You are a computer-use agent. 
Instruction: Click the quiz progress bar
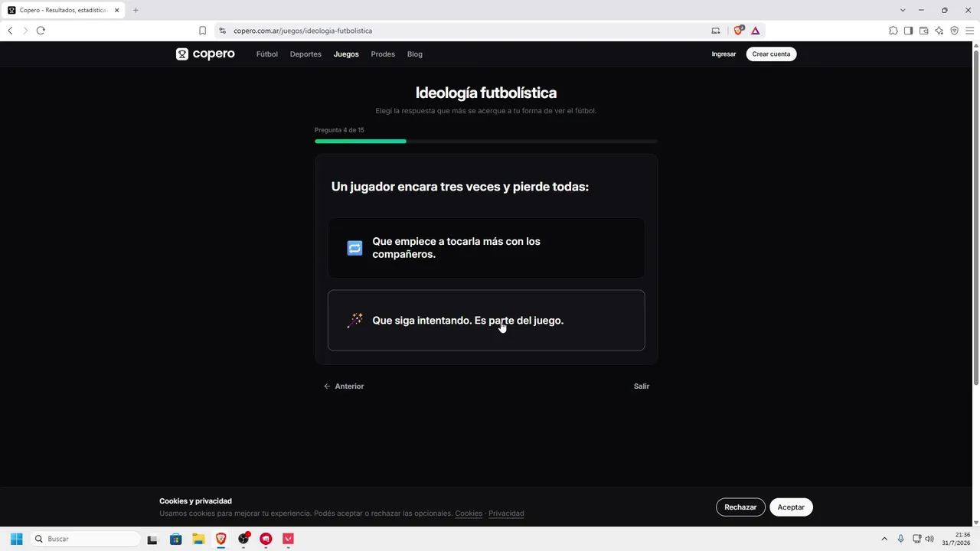[x=486, y=142]
